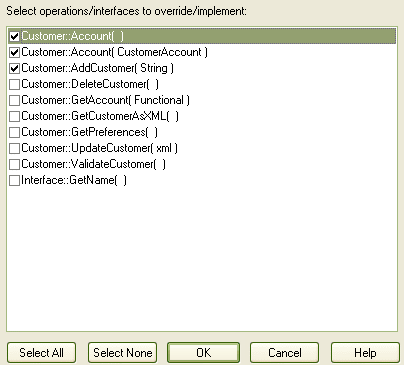Image resolution: width=404 pixels, height=365 pixels.
Task: Uncheck Customer::Account( CustomerAccount ) checkbox
Action: tap(14, 52)
